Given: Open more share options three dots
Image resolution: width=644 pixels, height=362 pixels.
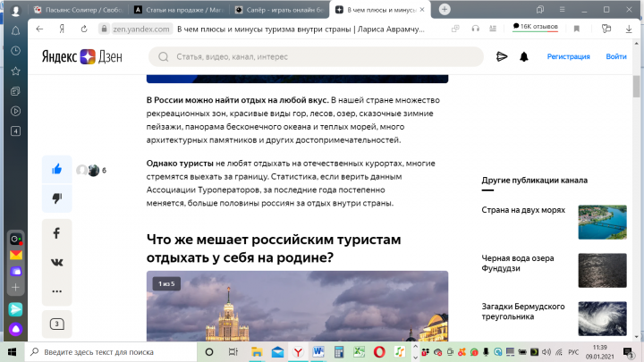Looking at the screenshot, I should (x=56, y=291).
